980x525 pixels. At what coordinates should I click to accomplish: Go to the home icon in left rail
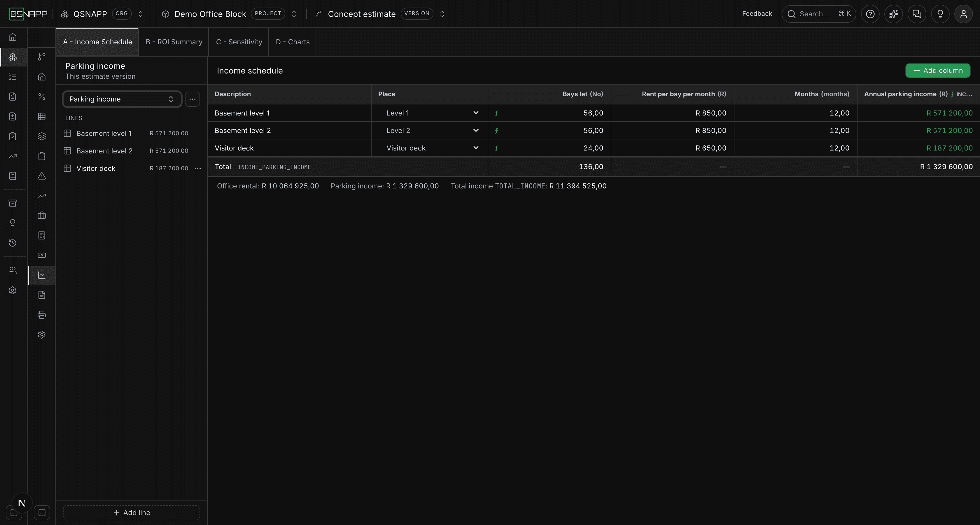tap(13, 37)
